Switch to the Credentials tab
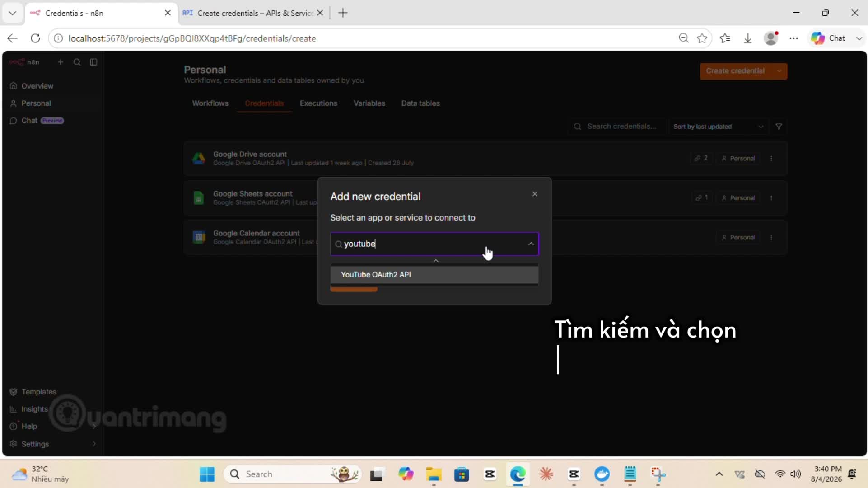Screen dimensions: 868x488 pos(264,103)
